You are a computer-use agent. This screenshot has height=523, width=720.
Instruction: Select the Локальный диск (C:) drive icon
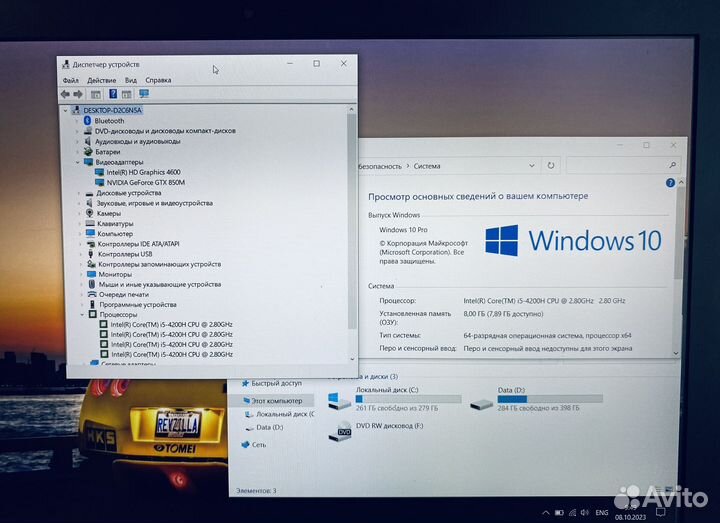click(339, 401)
